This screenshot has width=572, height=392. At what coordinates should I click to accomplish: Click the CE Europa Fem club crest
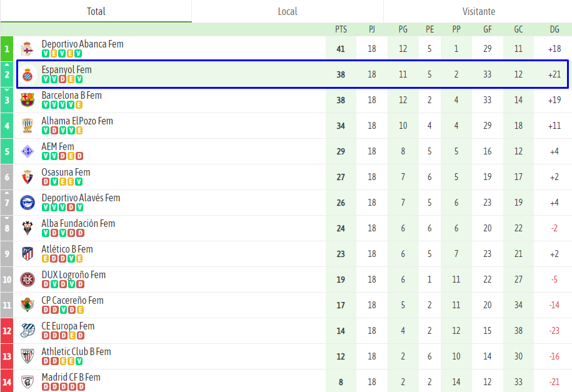coord(27,330)
